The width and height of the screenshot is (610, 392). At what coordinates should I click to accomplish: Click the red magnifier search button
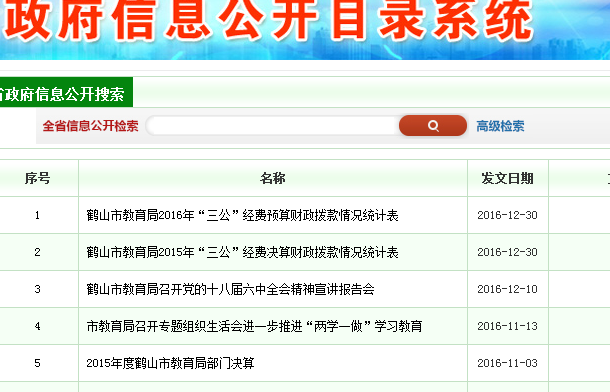[433, 126]
